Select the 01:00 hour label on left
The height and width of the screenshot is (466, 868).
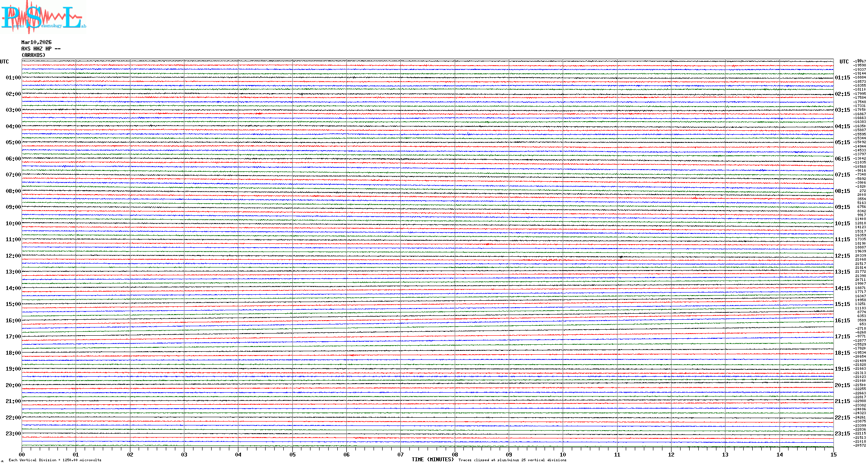(13, 78)
